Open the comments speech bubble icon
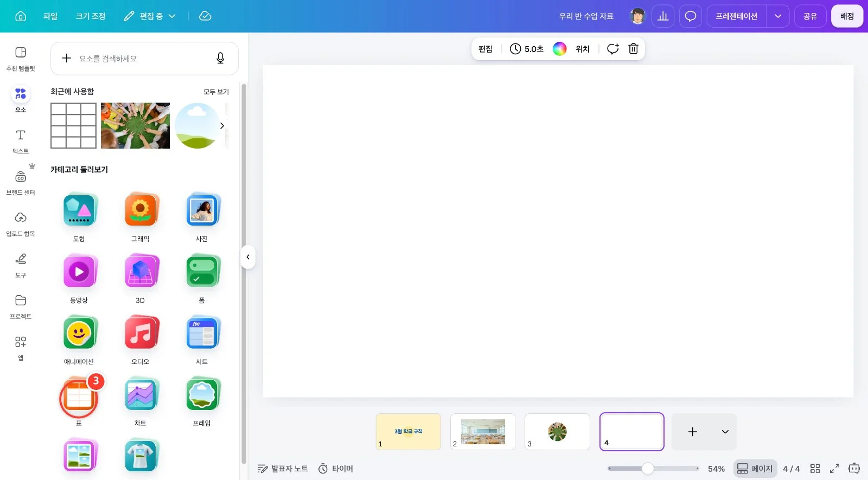868x480 pixels. (691, 16)
